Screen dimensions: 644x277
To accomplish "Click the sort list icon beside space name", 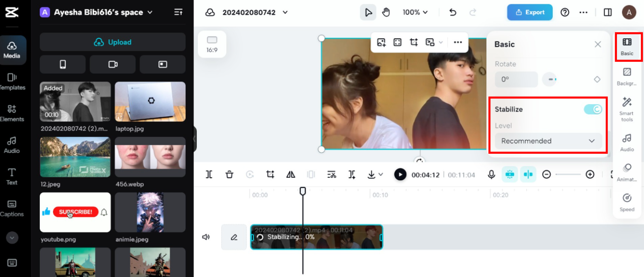I will (x=178, y=12).
